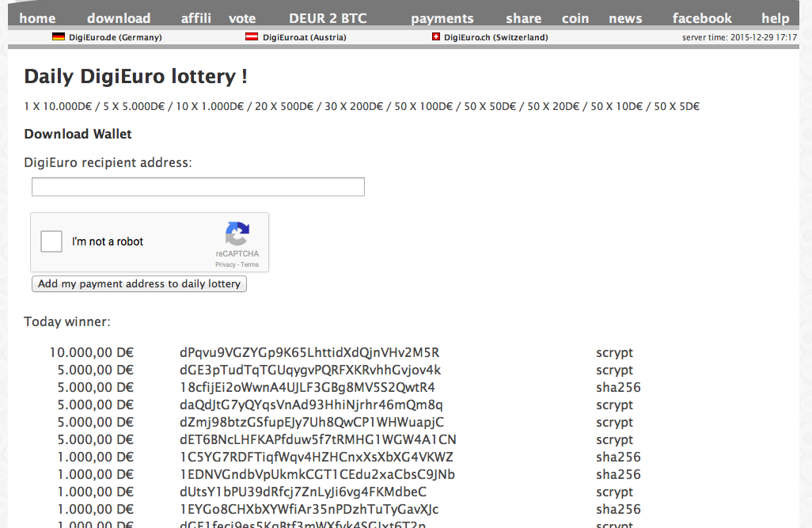Select the 10.000,00 D€ prize amount
Image resolution: width=812 pixels, height=528 pixels.
click(x=91, y=353)
